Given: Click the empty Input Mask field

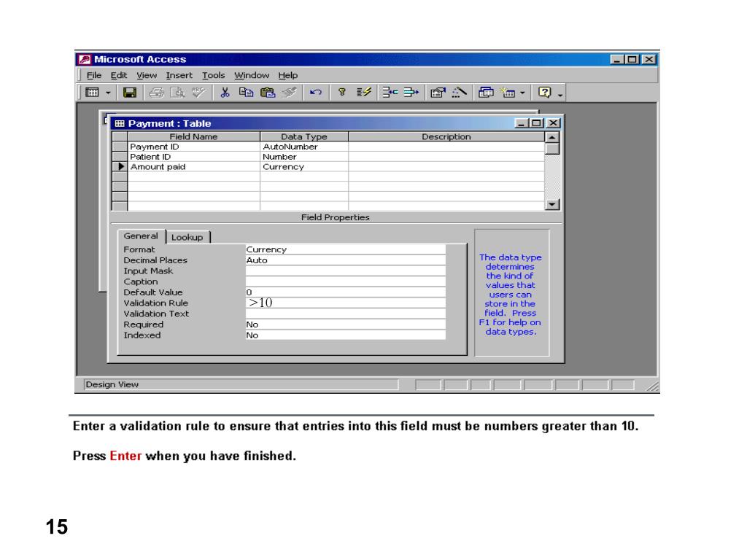Looking at the screenshot, I should [x=345, y=271].
